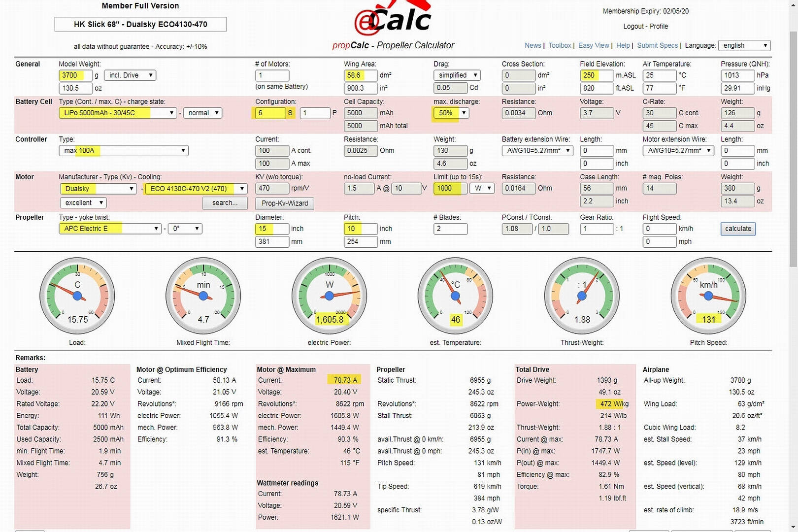Open the weight incl. Drive dropdown

(130, 75)
